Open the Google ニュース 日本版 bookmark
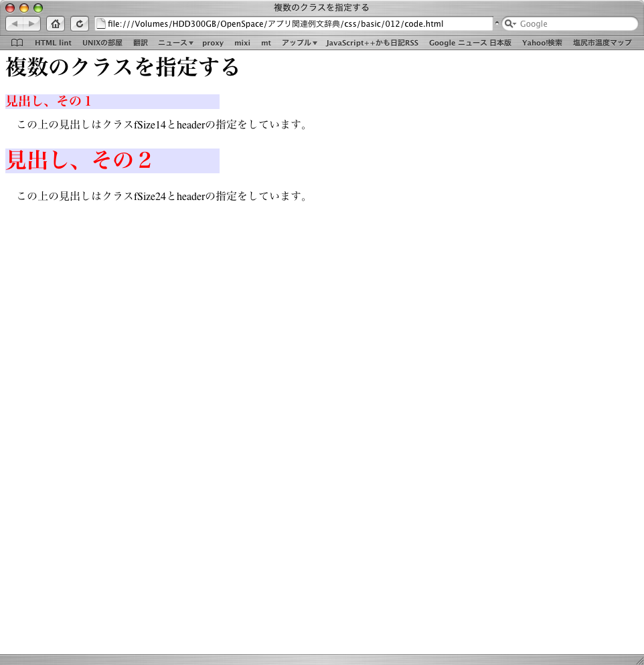This screenshot has height=665, width=644. [470, 43]
